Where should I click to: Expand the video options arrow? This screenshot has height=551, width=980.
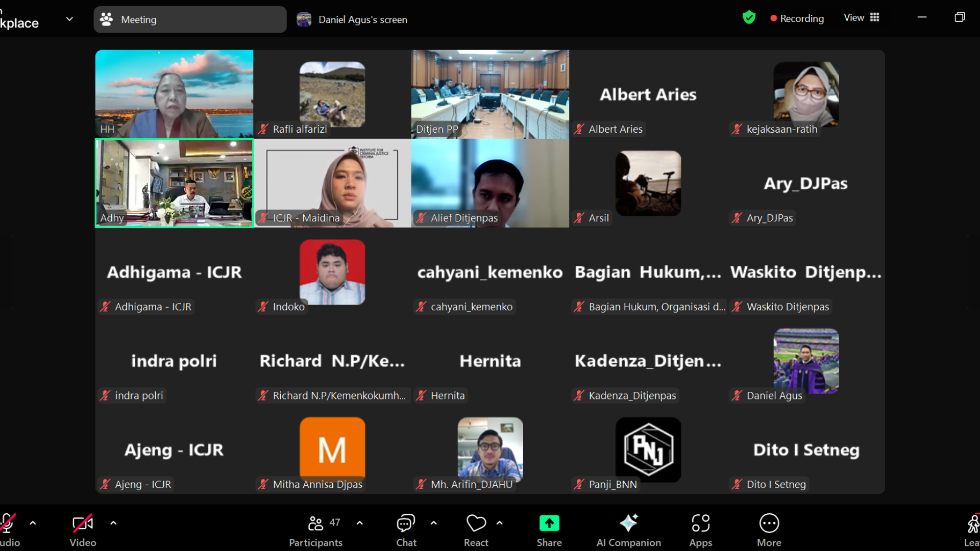coord(113,523)
